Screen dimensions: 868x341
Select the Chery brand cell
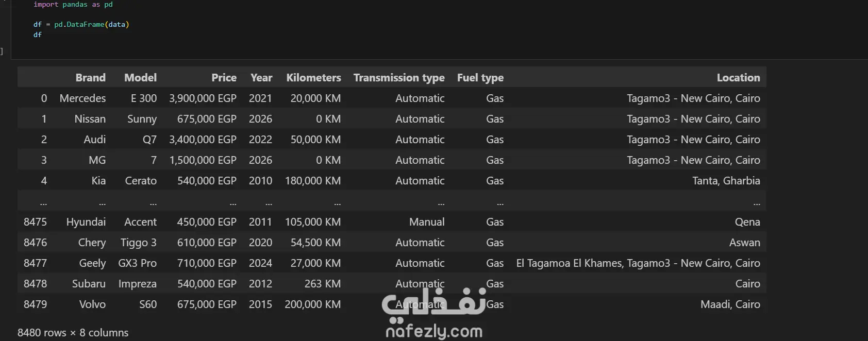pyautogui.click(x=92, y=243)
